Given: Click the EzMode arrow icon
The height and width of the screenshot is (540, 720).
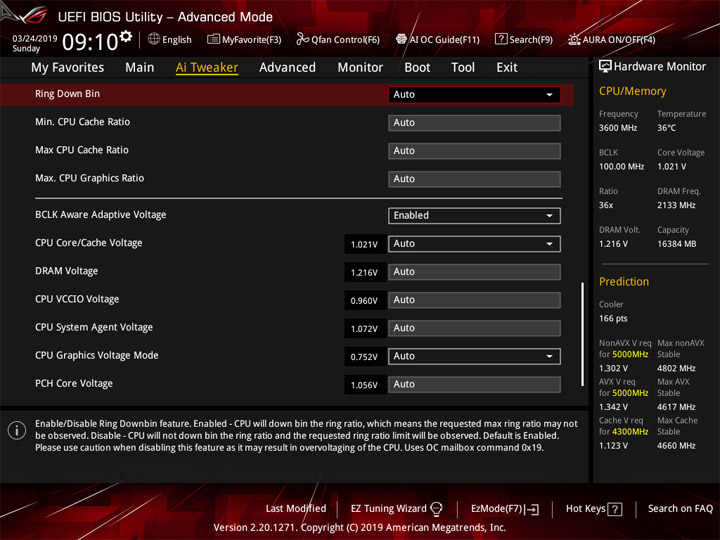Looking at the screenshot, I should 532,509.
